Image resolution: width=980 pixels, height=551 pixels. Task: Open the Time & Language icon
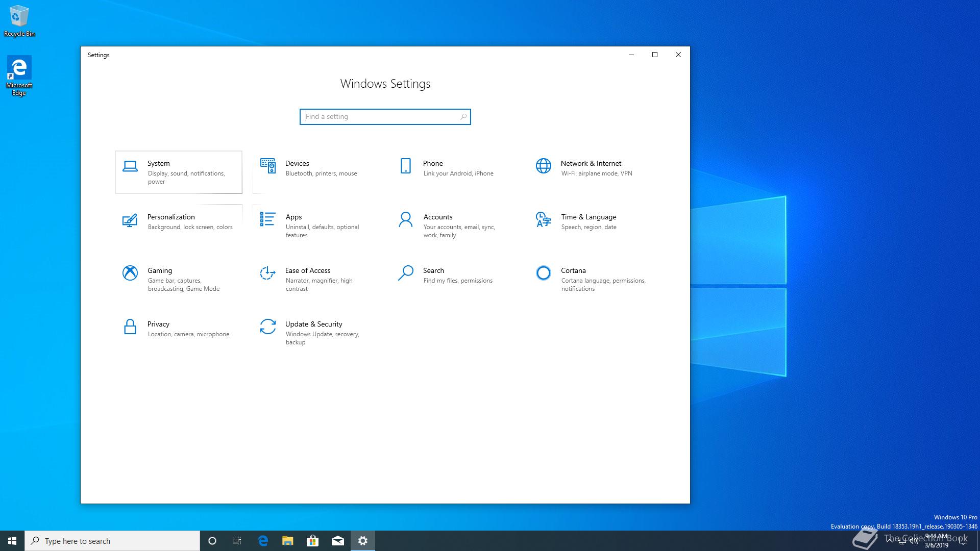(544, 219)
